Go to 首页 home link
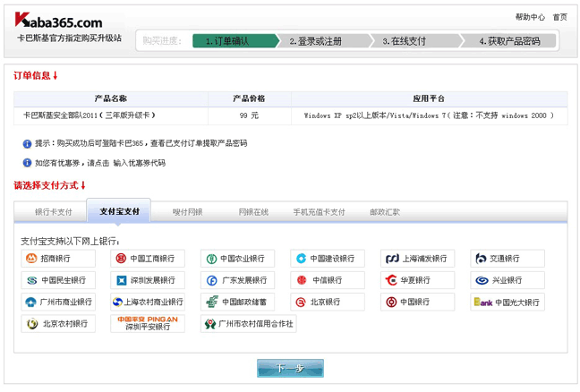580x392 pixels. point(559,17)
